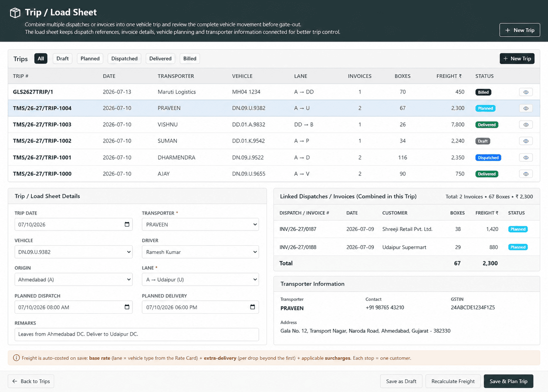
Task: Click Planned badge for INV/26-27/0188
Action: [x=518, y=247]
